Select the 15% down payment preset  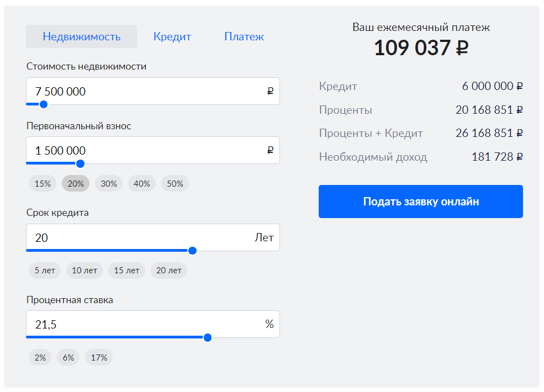tap(43, 184)
